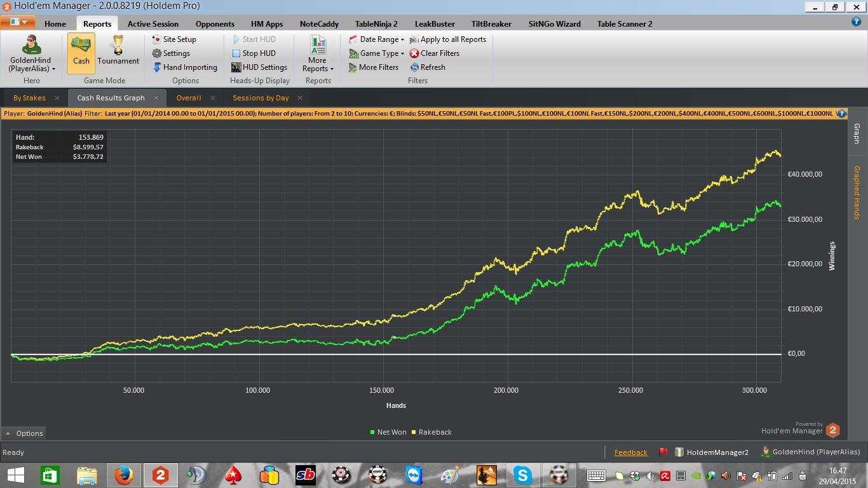The image size is (868, 488).
Task: Click the Start HUD play button
Action: [254, 39]
